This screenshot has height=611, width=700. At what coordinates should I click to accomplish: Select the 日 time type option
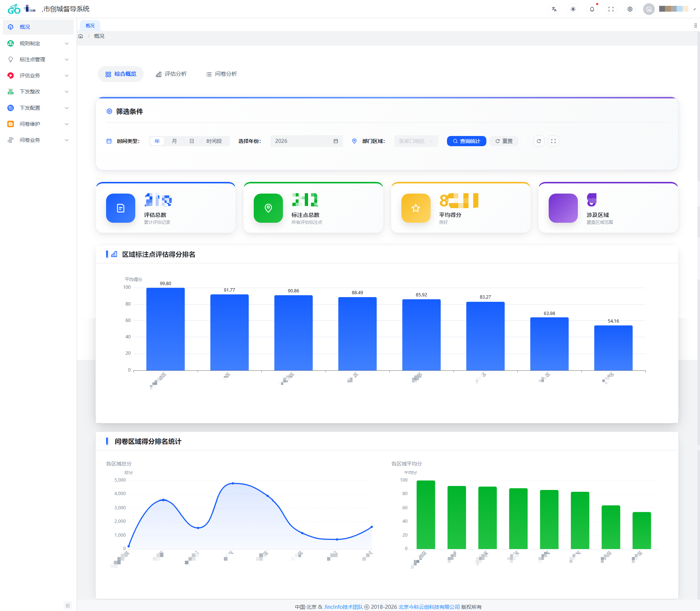pyautogui.click(x=192, y=141)
